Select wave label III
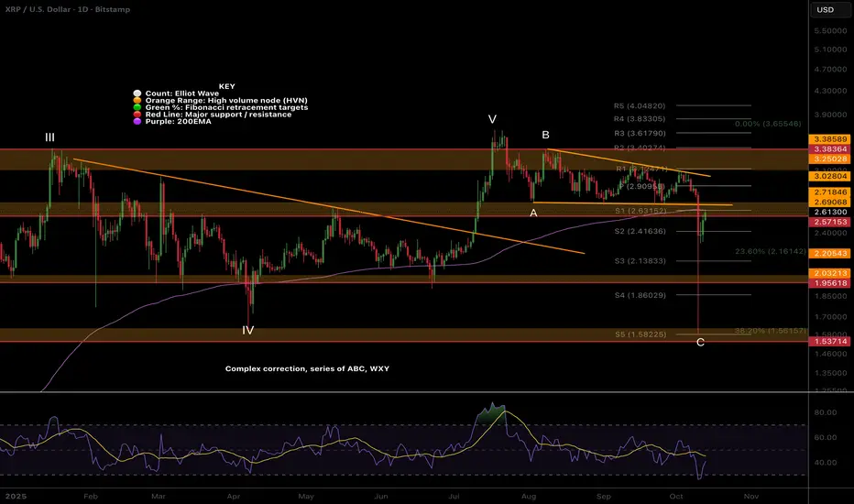The height and width of the screenshot is (504, 854). point(49,137)
